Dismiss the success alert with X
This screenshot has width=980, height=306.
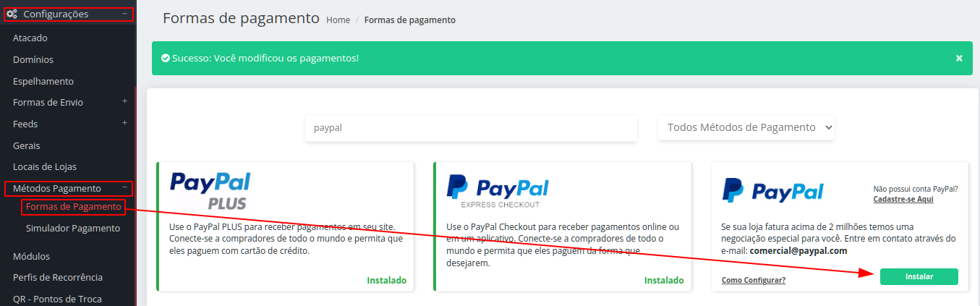point(959,58)
